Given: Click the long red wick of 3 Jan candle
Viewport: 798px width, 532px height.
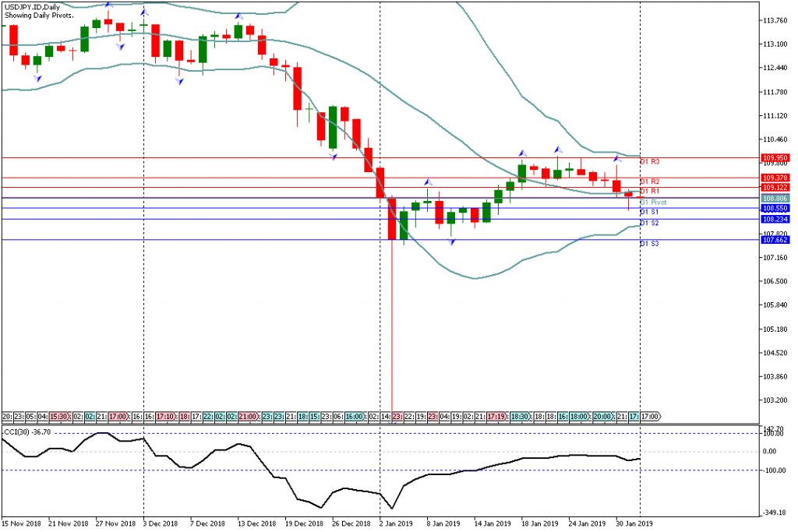Looking at the screenshot, I should pos(392,327).
